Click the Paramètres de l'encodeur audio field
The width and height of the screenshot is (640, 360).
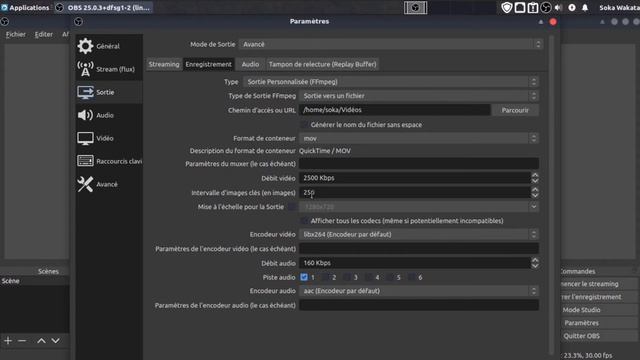[419, 305]
